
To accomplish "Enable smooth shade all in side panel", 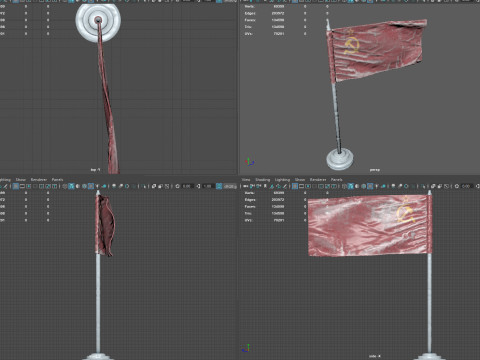I will coord(350,186).
